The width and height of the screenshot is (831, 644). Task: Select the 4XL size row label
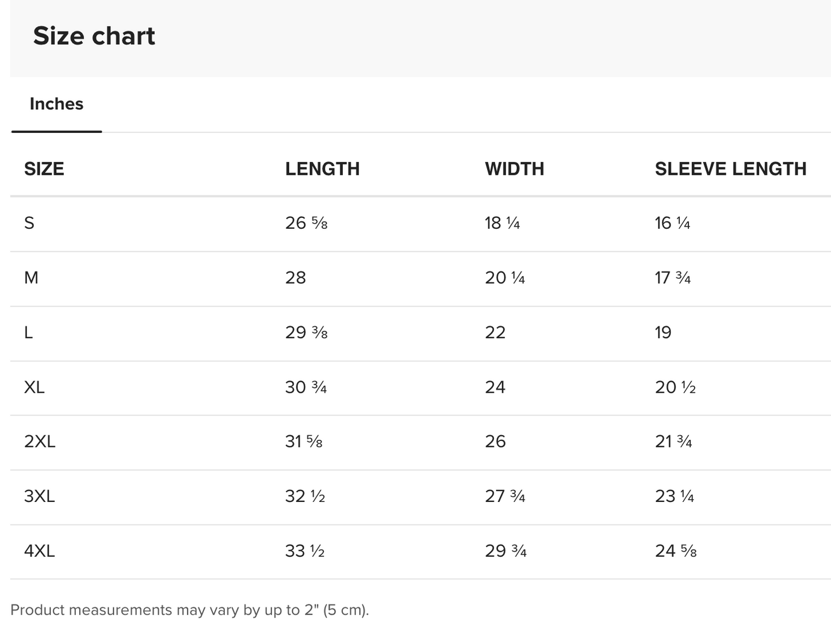(x=39, y=551)
